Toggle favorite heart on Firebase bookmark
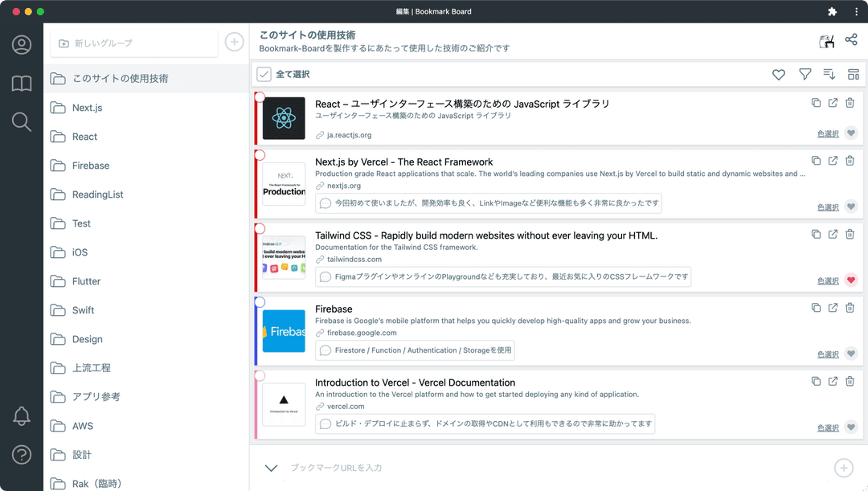Screen dimensions: 868x491 click(851, 354)
